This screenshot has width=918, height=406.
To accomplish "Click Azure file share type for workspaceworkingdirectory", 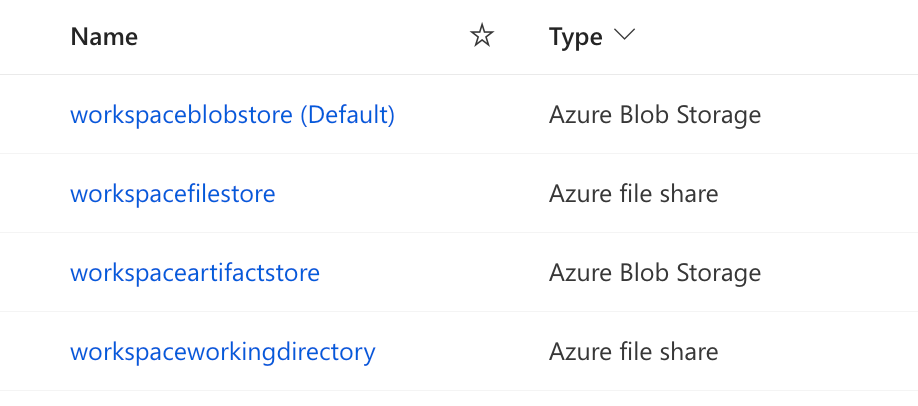I will pyautogui.click(x=633, y=351).
